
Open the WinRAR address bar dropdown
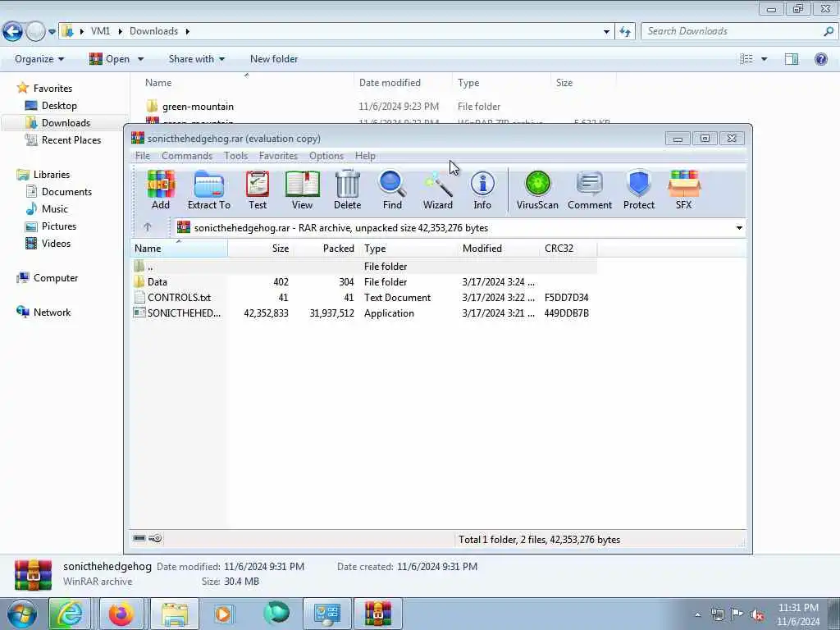pos(739,228)
